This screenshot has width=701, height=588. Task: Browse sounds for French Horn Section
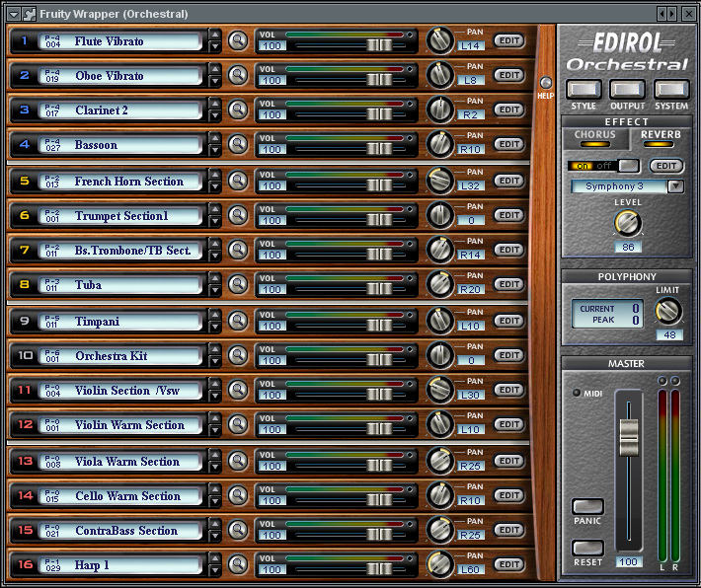[x=238, y=181]
